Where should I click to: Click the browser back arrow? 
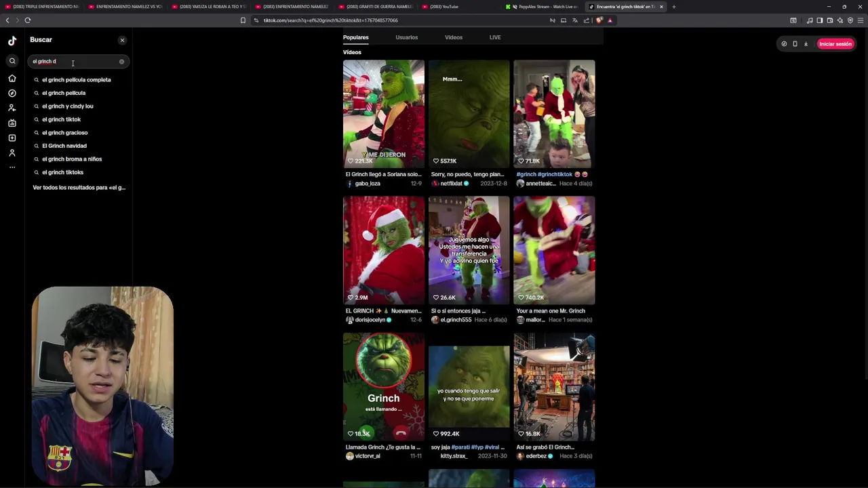7,20
